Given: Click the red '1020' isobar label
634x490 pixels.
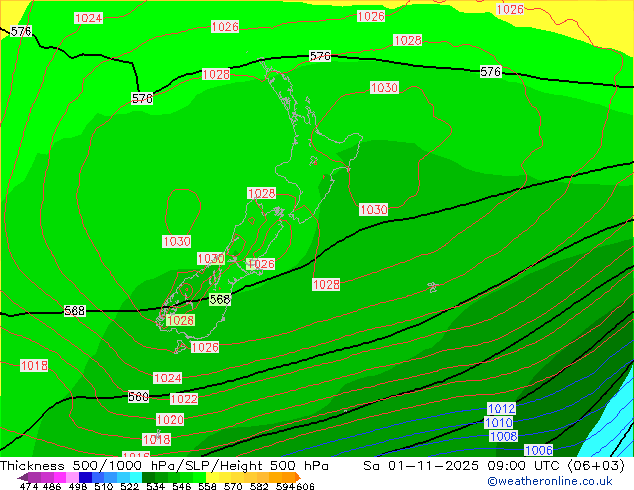Looking at the screenshot, I should tap(170, 419).
